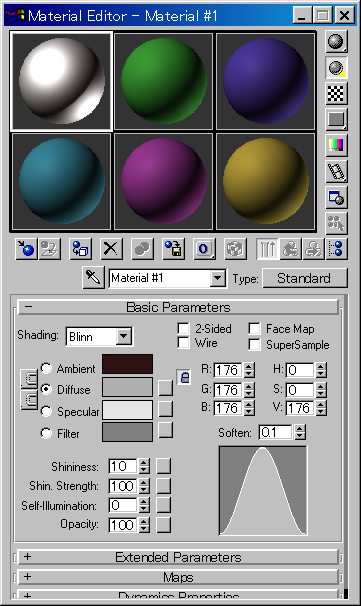Image resolution: width=361 pixels, height=606 pixels.
Task: Click the Put to Library icon
Action: (x=173, y=249)
